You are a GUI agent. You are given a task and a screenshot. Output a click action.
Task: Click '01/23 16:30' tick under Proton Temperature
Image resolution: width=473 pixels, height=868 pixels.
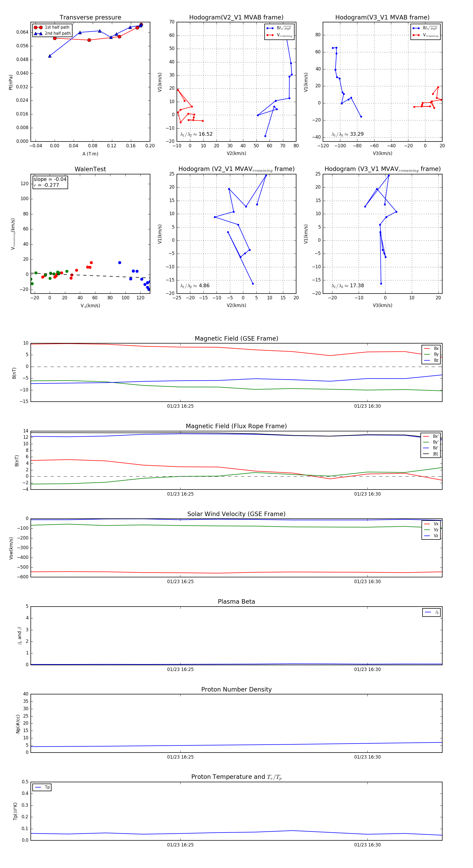tap(367, 845)
